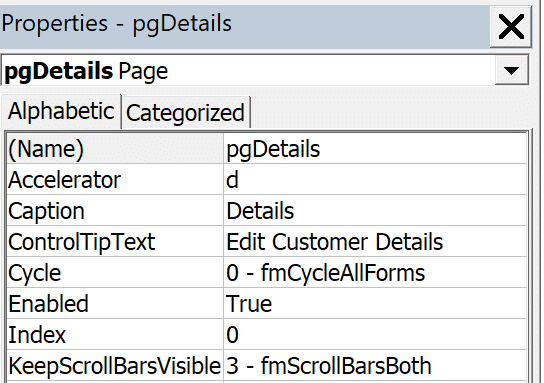Select the KeepScrollBarsVisible property label

[x=115, y=366]
